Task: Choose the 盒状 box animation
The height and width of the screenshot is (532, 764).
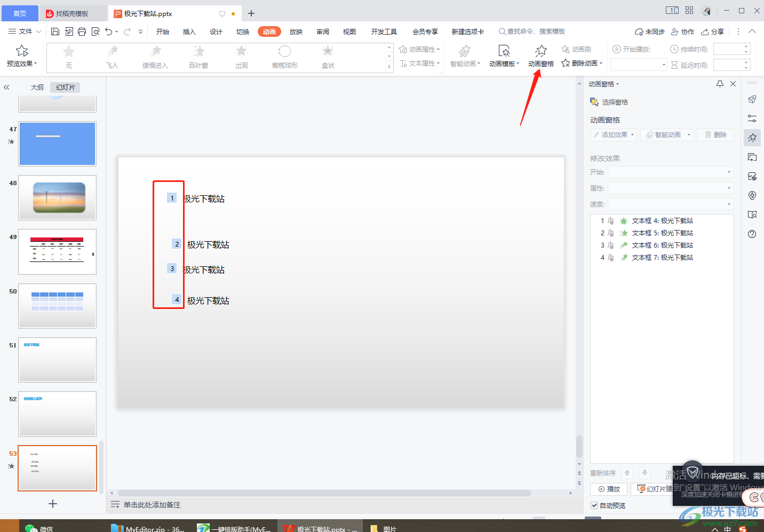Action: (x=328, y=57)
